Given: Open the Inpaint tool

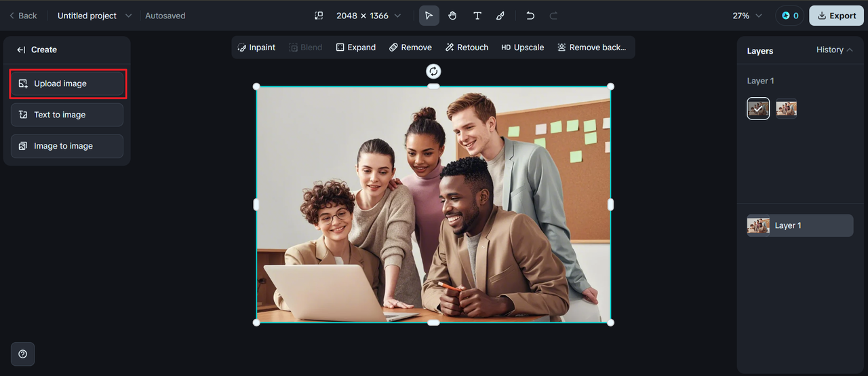Looking at the screenshot, I should click(256, 48).
